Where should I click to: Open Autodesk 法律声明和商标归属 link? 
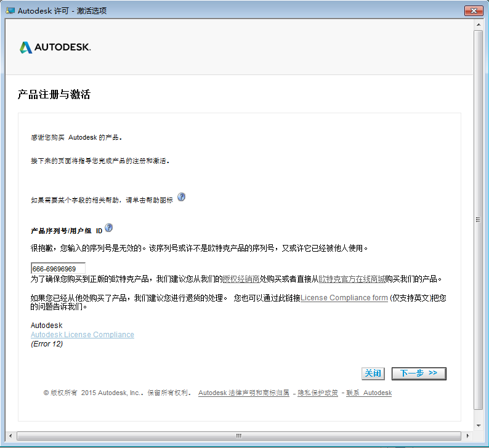(243, 393)
